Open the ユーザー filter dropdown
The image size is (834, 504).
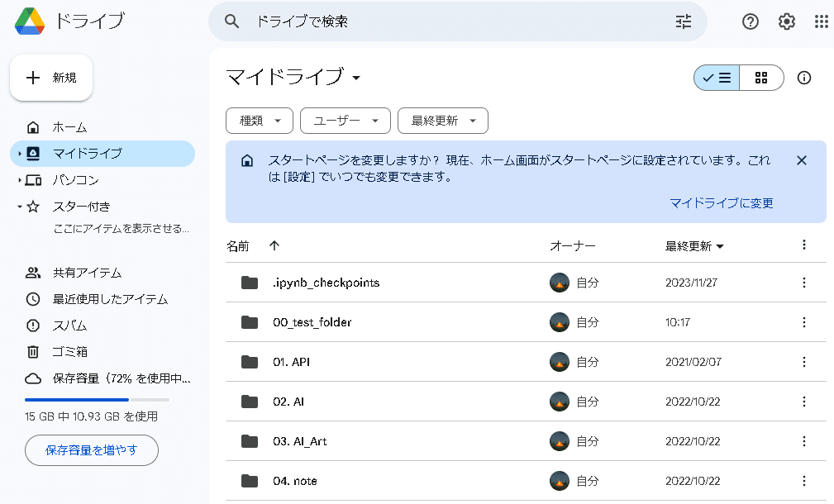coord(345,121)
